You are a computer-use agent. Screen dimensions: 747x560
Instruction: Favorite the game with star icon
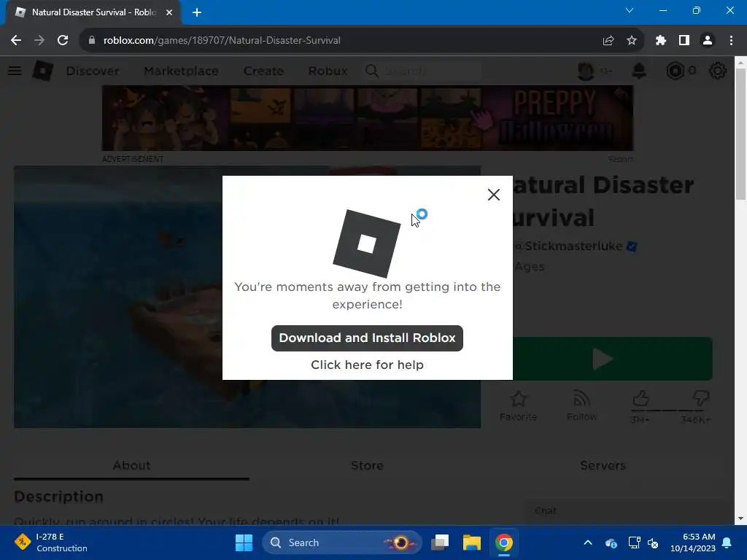[519, 406]
